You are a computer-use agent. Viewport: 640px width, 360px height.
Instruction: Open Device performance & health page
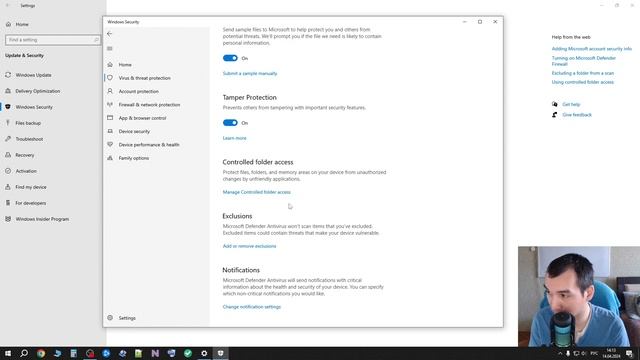coord(149,144)
